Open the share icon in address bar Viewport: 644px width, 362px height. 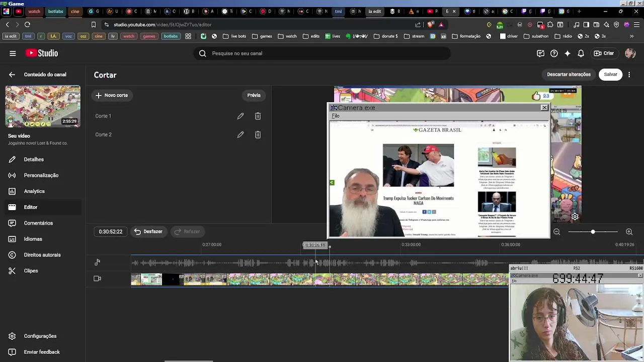(418, 25)
